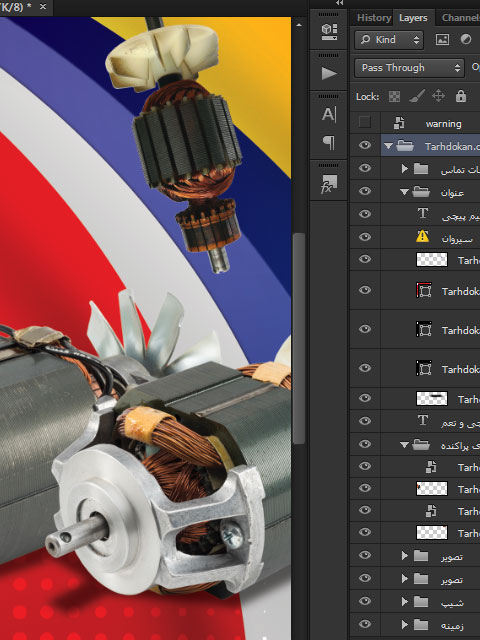Click the lock all padlock icon
480x640 pixels.
[x=461, y=96]
